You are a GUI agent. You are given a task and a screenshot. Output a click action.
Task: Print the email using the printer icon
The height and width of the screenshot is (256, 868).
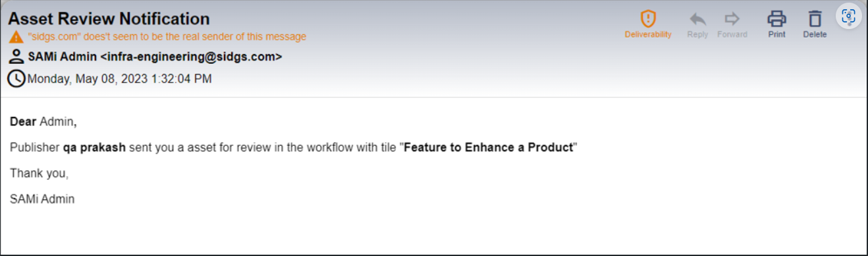[777, 18]
